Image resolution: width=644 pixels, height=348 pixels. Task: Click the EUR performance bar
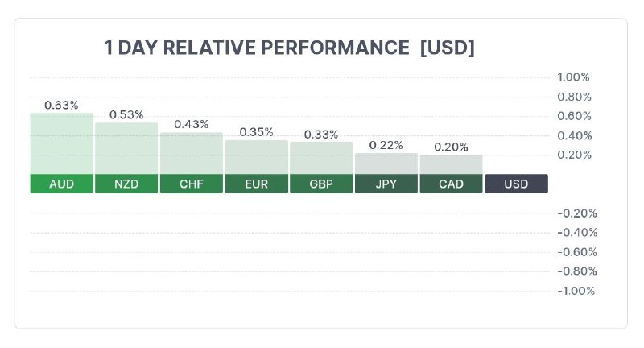[256, 157]
